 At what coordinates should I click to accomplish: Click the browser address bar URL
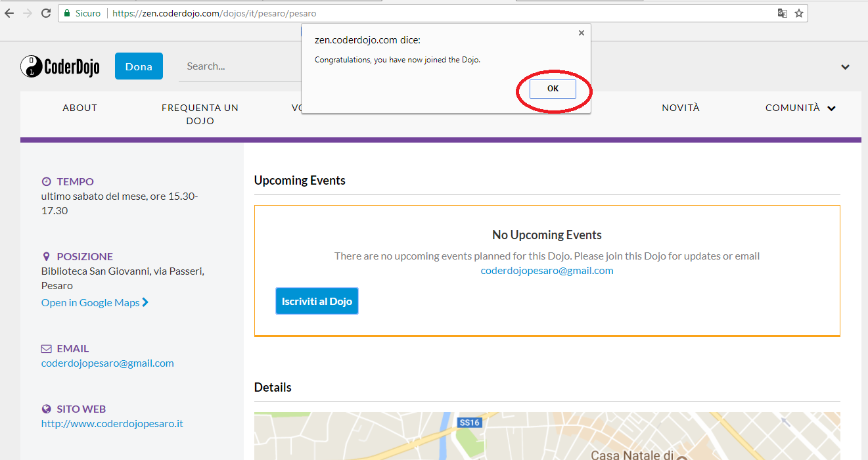point(214,13)
